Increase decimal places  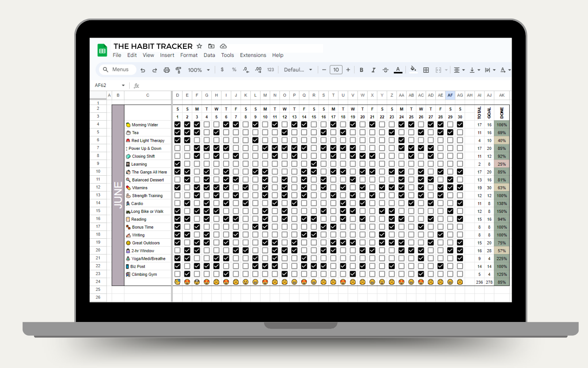258,70
